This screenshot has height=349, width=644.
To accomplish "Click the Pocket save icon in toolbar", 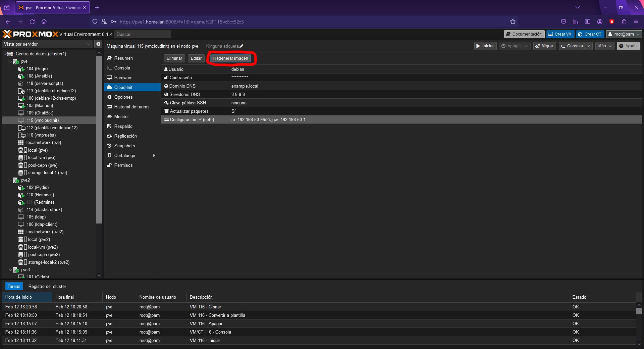I will [563, 22].
